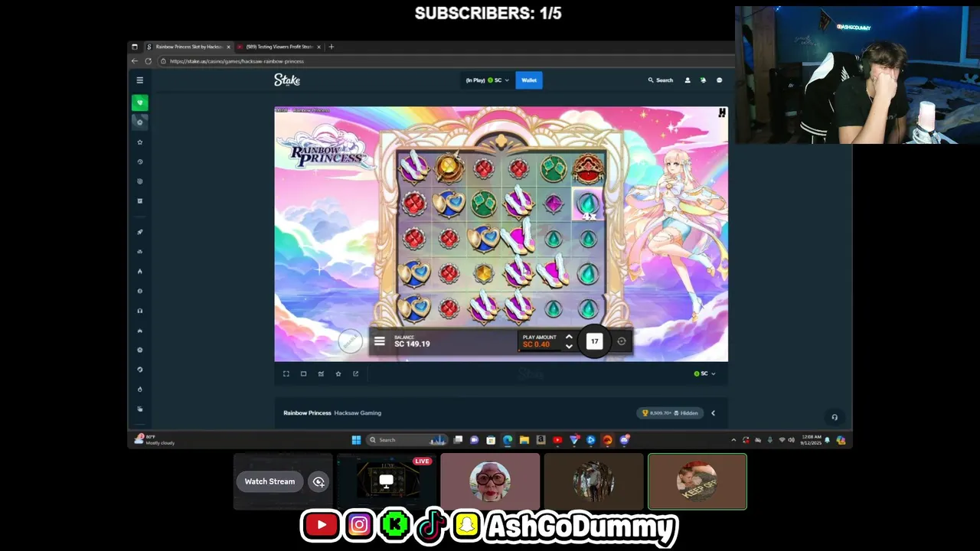Select the green-outlined KEEP OFF participant thumbnail
This screenshot has height=551, width=980.
coord(697,481)
